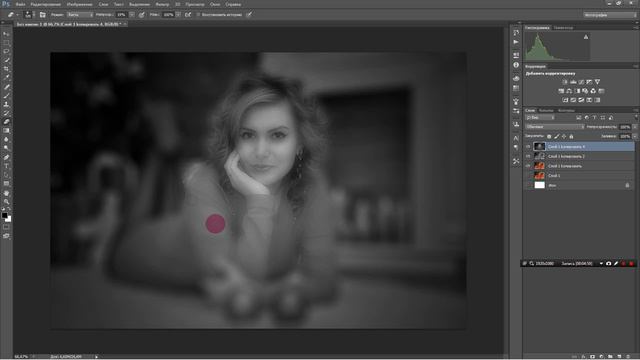640x360 pixels.
Task: Hide layer Слой 1 копировать 2
Action: (x=528, y=156)
